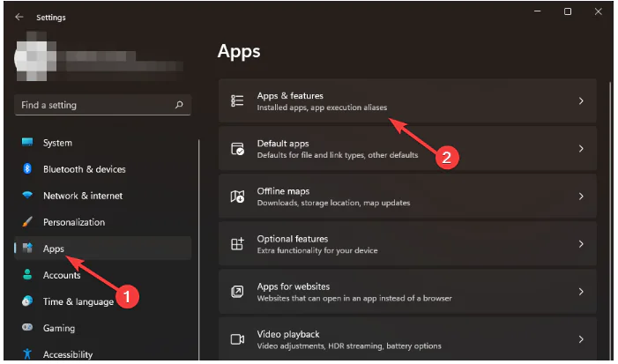618x364 pixels.
Task: Open Video playback page
Action: tap(407, 339)
